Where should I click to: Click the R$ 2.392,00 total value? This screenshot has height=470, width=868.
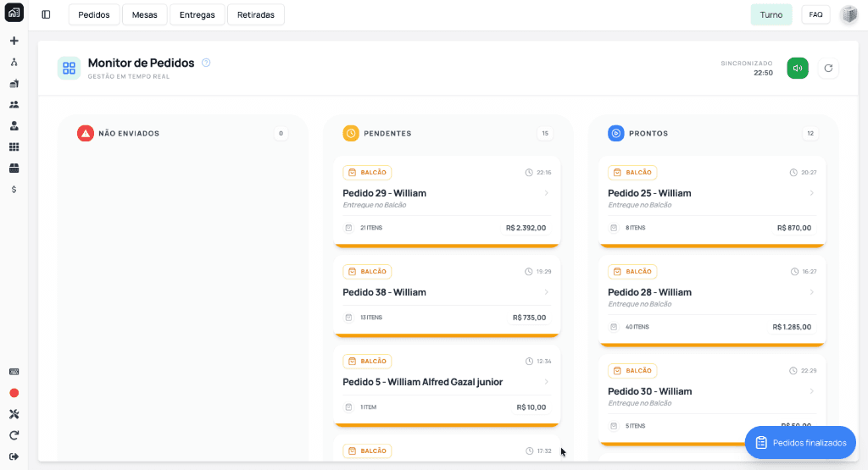pyautogui.click(x=526, y=228)
